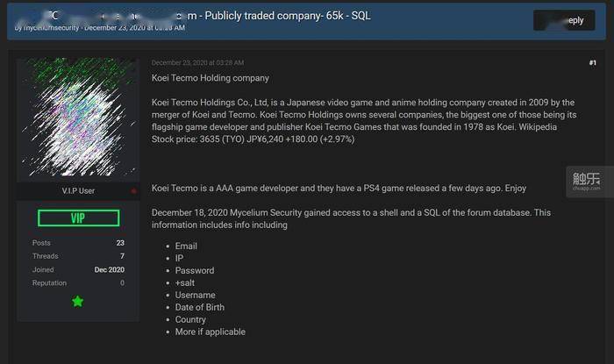Click the Stock price line text

253,139
